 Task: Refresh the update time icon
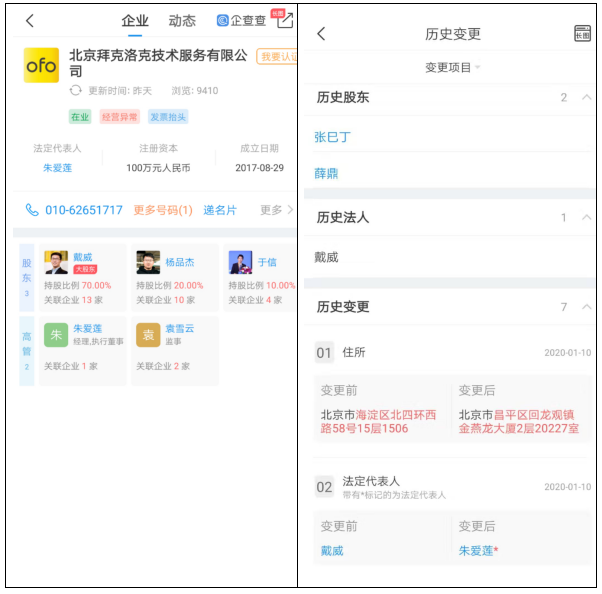click(76, 91)
